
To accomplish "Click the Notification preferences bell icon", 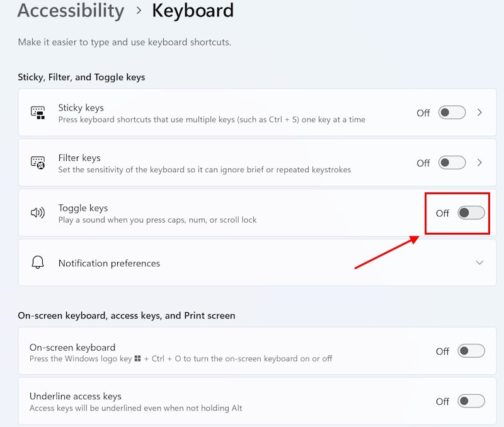I will tap(38, 262).
